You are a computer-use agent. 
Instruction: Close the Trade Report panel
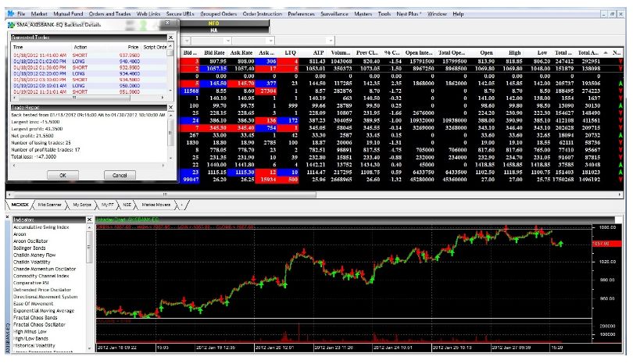172,108
